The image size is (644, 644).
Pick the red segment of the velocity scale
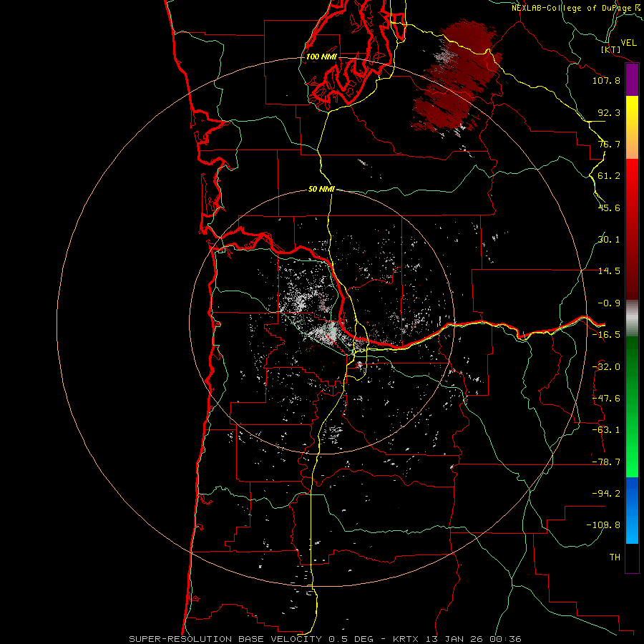pyautogui.click(x=632, y=229)
